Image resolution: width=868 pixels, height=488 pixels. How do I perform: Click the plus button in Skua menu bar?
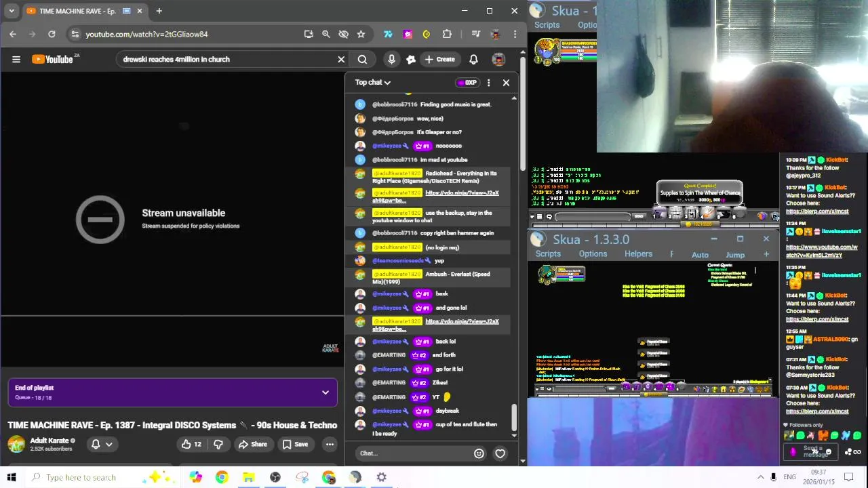coord(766,254)
